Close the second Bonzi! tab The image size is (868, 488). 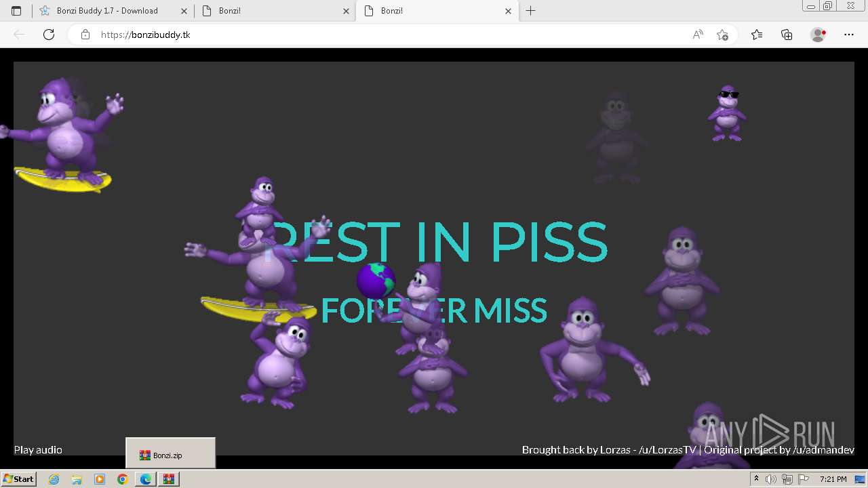[346, 11]
